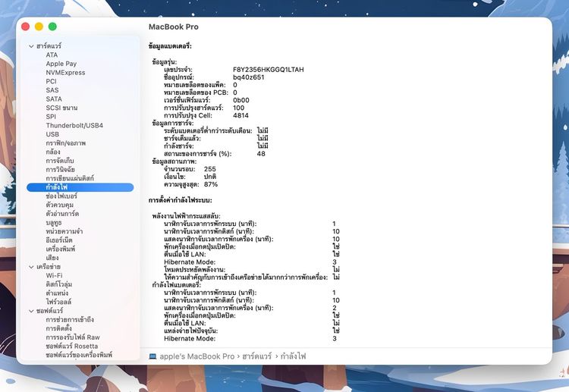Select อีเธอร์เน็ต in the sidebar

(x=59, y=240)
